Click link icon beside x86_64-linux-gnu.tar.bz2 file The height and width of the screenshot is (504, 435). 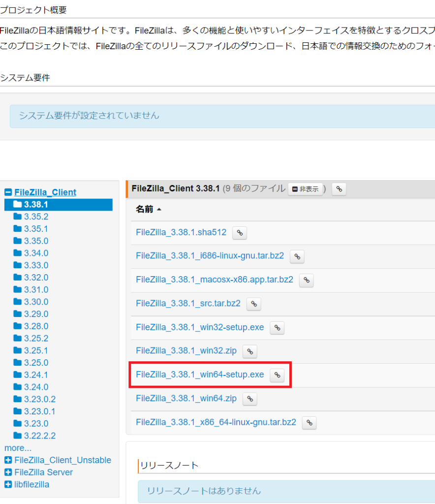[310, 423]
